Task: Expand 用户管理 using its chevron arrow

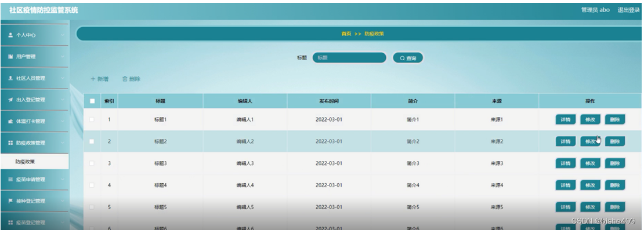Action: coord(63,57)
